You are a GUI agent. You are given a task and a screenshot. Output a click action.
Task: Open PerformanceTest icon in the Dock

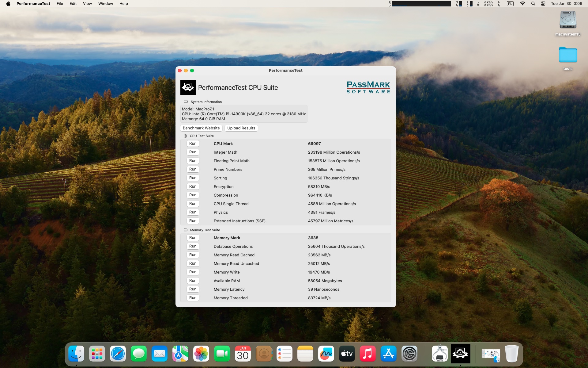click(460, 354)
